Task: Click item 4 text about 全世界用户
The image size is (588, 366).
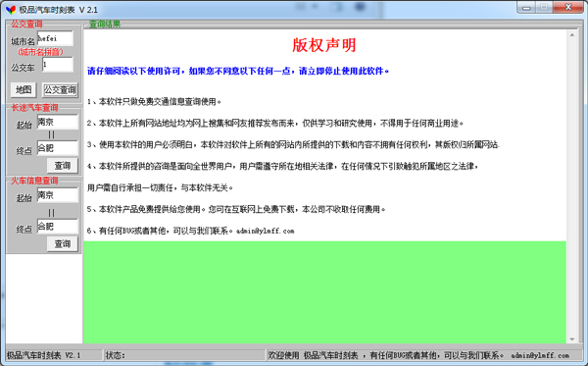Action: pos(283,166)
